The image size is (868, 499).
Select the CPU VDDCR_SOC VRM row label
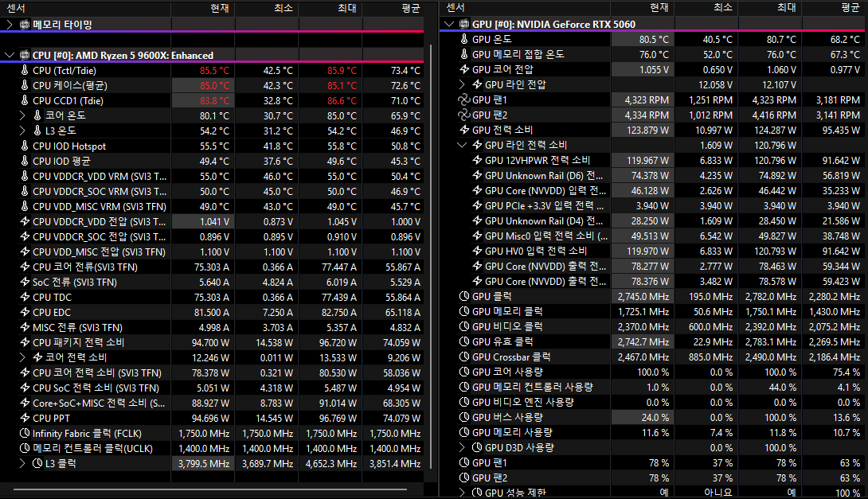99,192
